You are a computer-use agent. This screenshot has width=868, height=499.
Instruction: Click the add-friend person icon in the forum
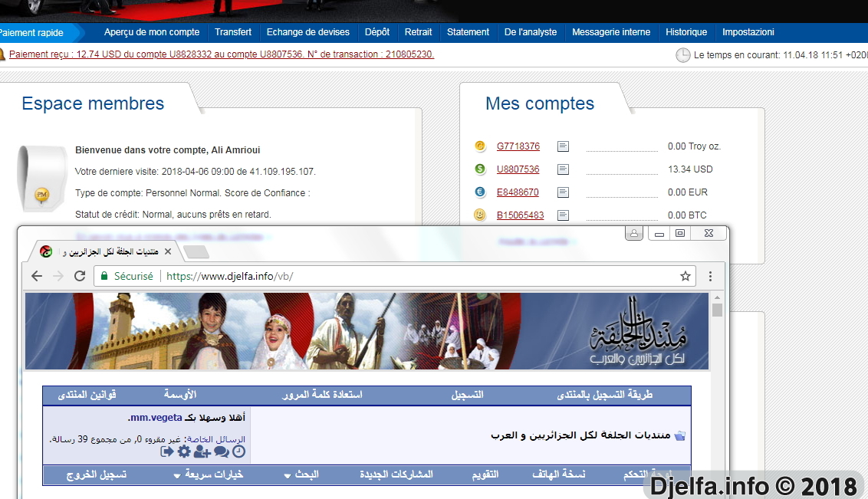(202, 452)
